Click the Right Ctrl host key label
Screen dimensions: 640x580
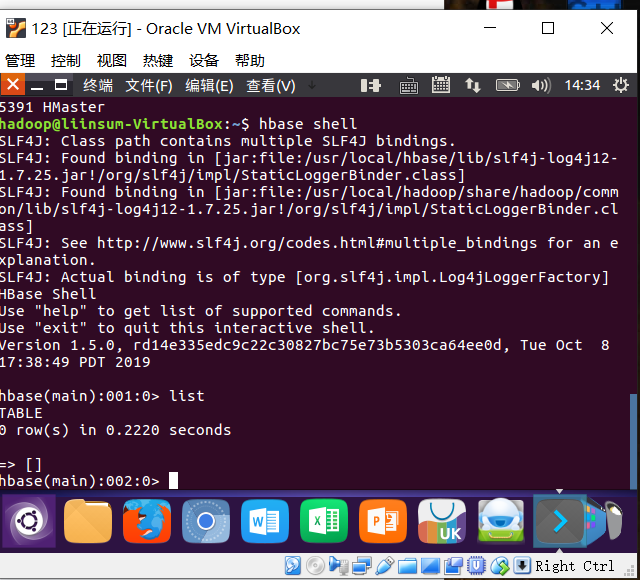click(x=574, y=566)
